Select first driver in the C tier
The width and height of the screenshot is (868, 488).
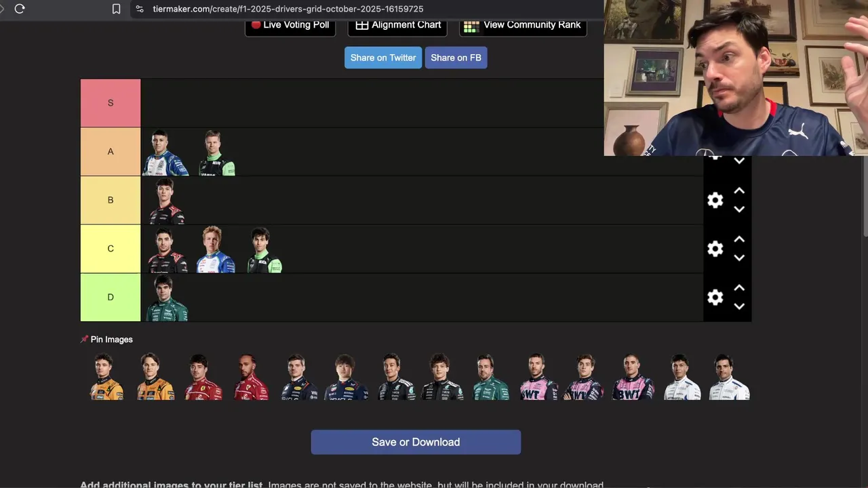167,250
